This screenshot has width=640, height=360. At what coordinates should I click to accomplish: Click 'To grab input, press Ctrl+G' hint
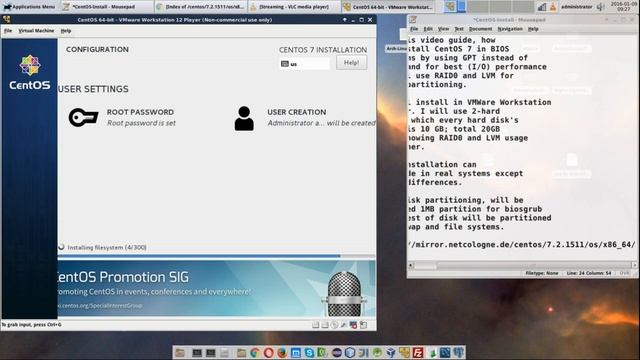31,325
